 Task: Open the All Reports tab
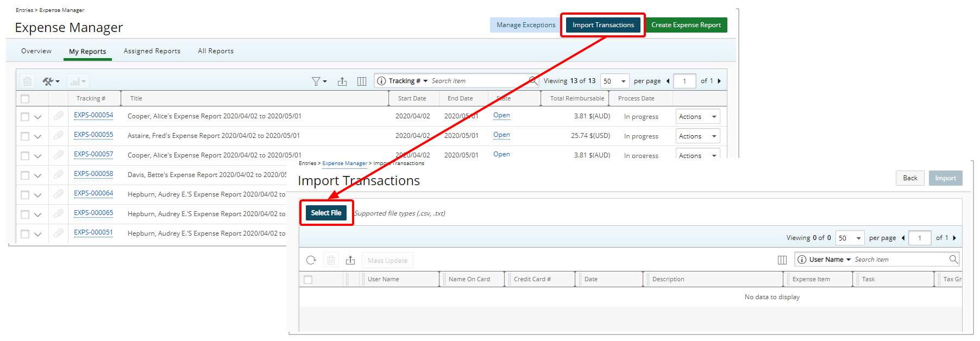216,51
